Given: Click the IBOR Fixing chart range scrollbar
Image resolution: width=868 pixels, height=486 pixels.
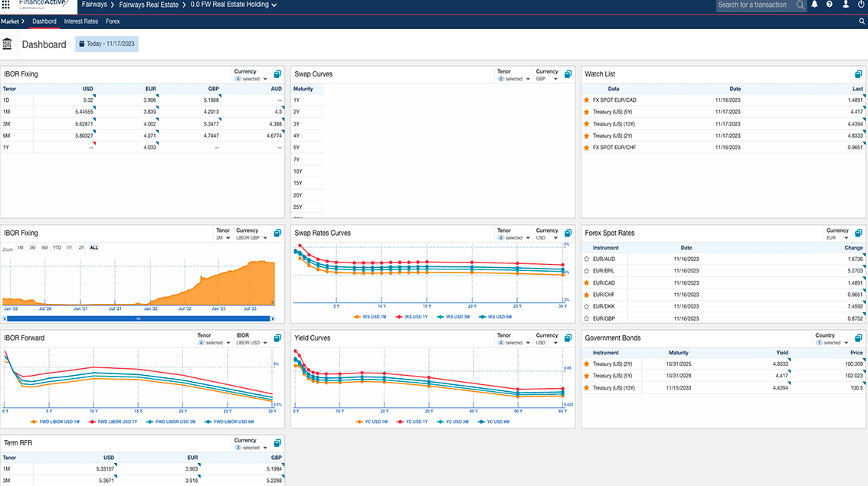Looking at the screenshot, I should point(139,318).
